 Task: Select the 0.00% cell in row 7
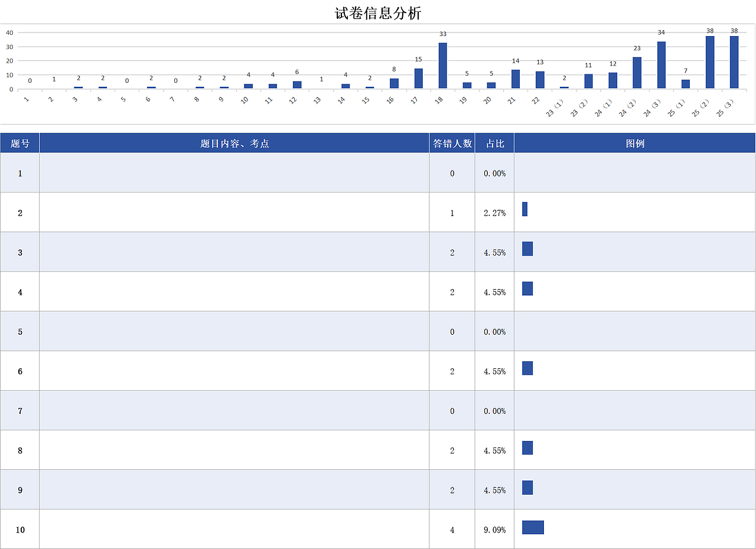click(495, 411)
